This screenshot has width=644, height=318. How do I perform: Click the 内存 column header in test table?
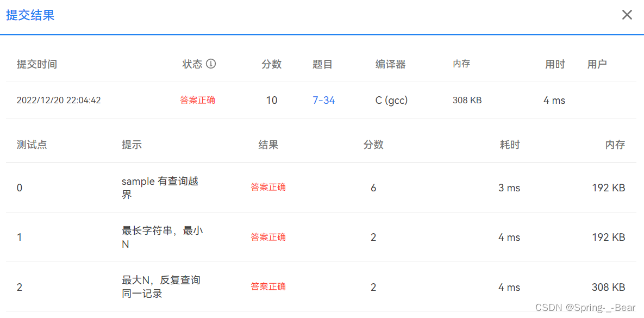click(x=615, y=144)
